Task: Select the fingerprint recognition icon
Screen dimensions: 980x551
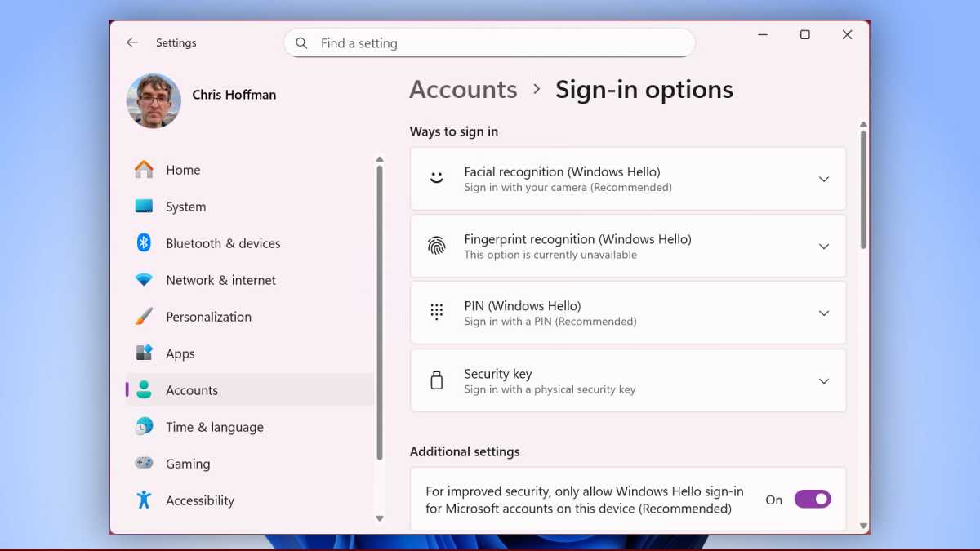Action: tap(437, 246)
